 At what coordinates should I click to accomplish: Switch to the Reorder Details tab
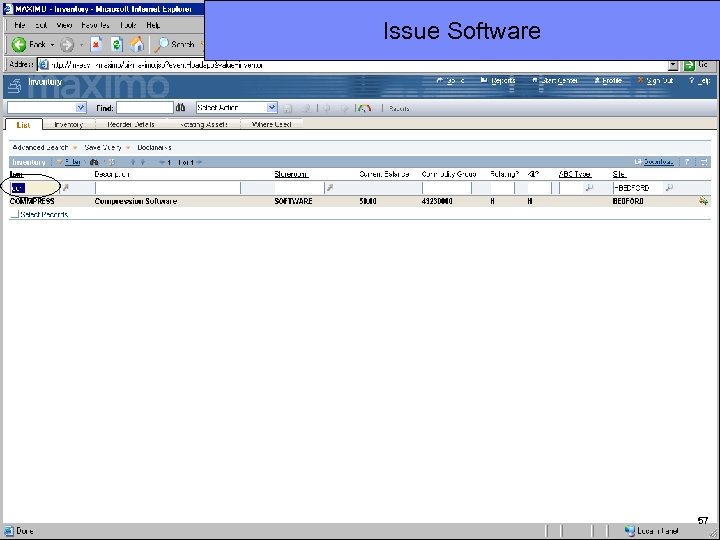point(131,124)
